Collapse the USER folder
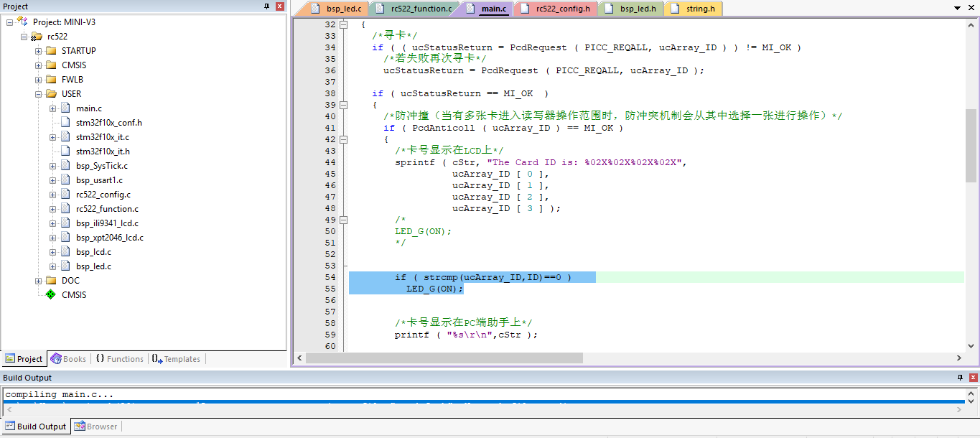This screenshot has width=980, height=438. (39, 94)
